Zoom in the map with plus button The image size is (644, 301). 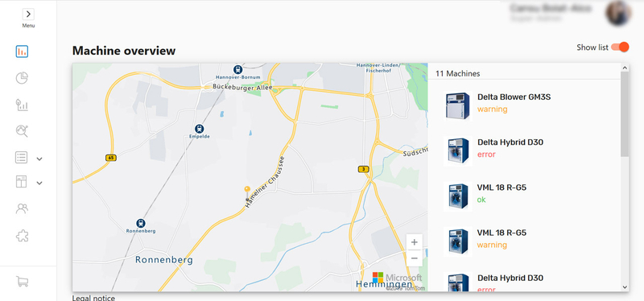point(415,242)
